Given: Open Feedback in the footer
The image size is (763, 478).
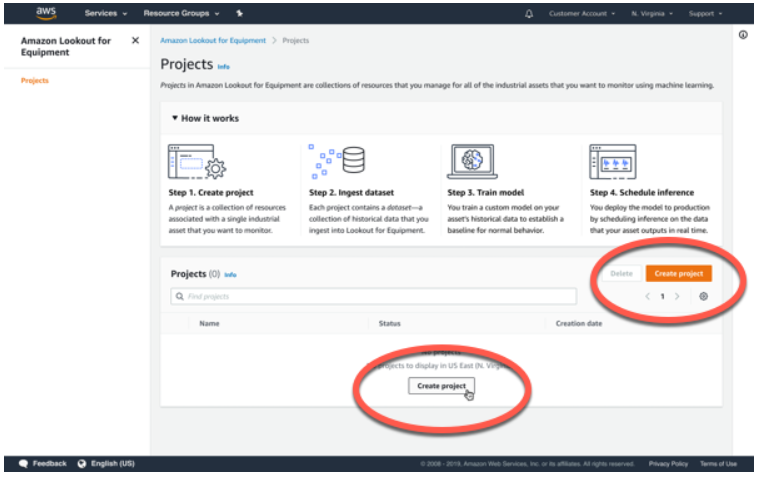Looking at the screenshot, I should (x=49, y=463).
